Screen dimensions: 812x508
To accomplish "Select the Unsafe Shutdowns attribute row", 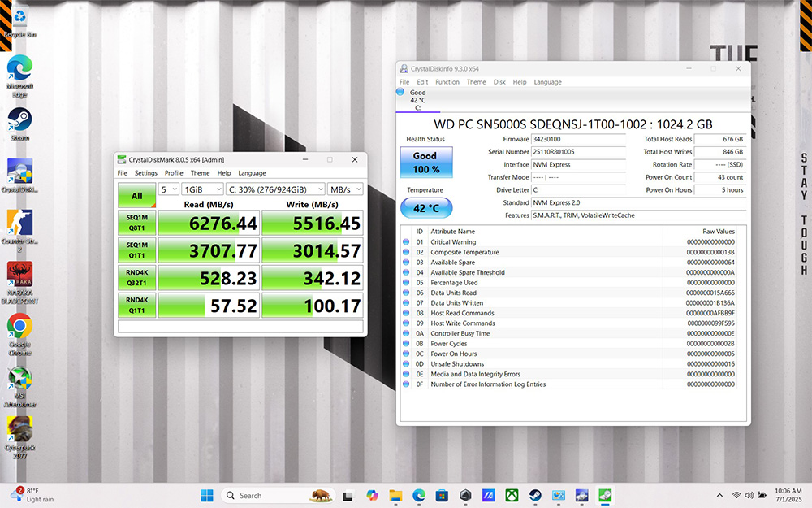I will (569, 364).
